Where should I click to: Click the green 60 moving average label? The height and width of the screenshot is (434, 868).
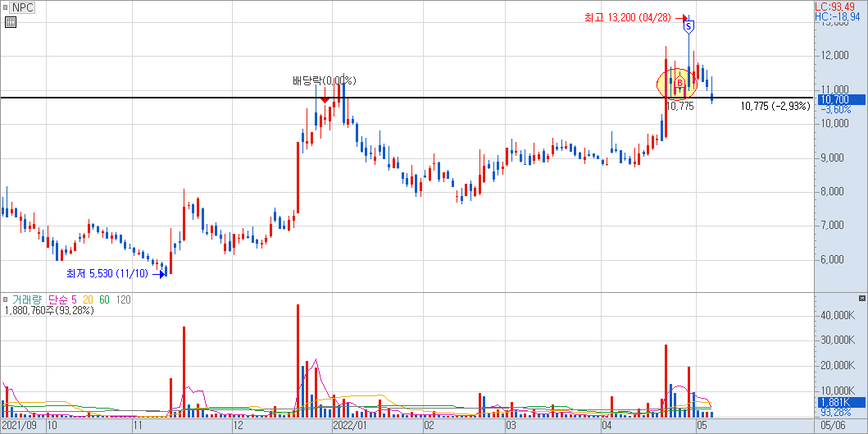click(x=105, y=300)
